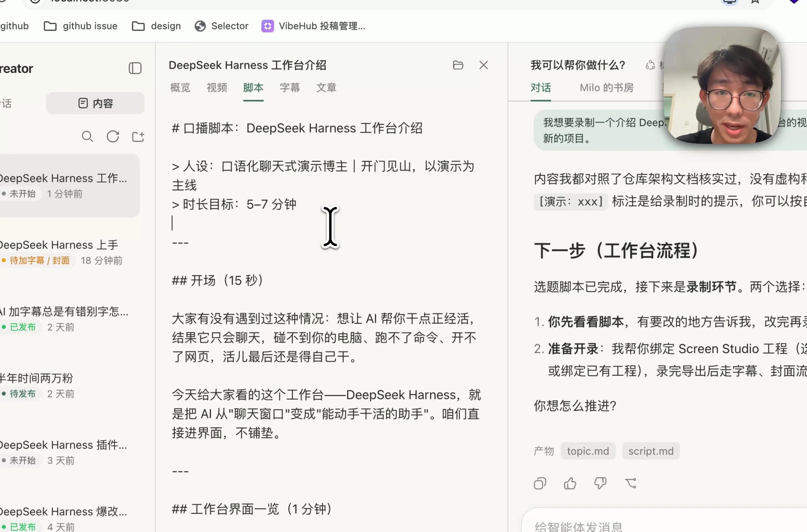Select the 对话 tab in chat
Image resolution: width=807 pixels, height=532 pixels.
coord(541,87)
